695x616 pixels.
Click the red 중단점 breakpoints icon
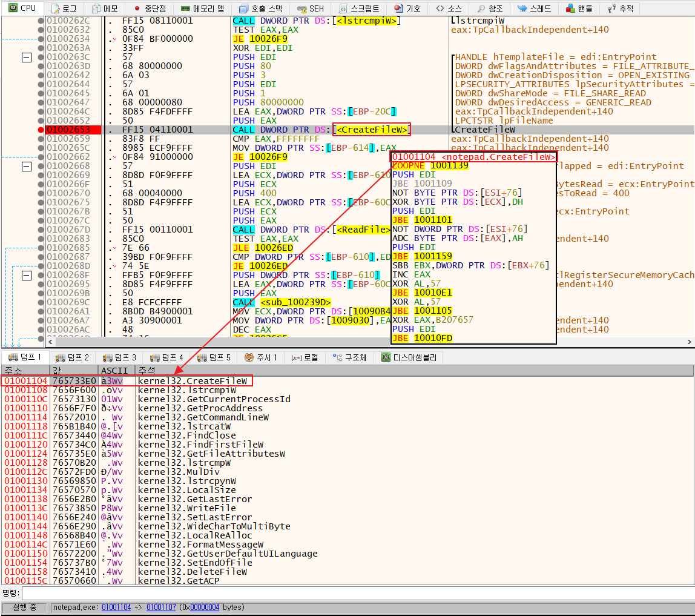[137, 8]
